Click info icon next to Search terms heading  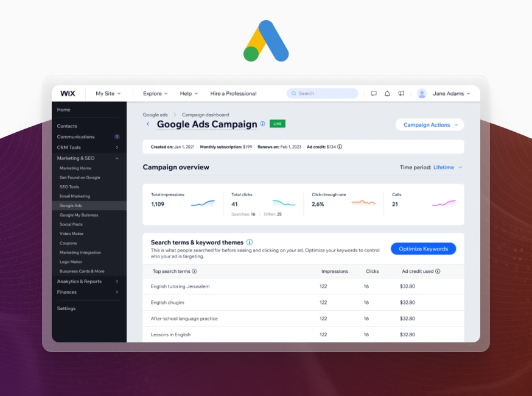(250, 242)
